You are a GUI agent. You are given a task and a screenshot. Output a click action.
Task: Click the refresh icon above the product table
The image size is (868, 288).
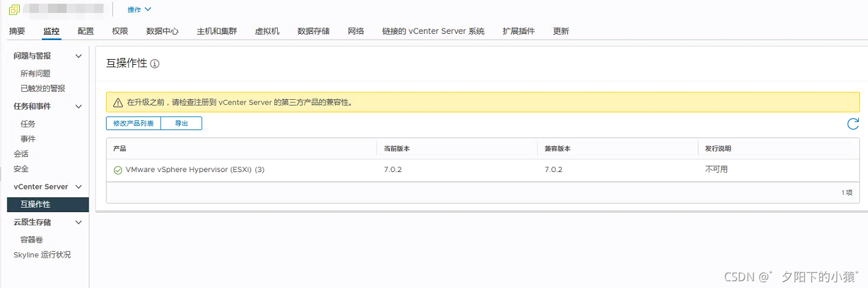[x=853, y=124]
